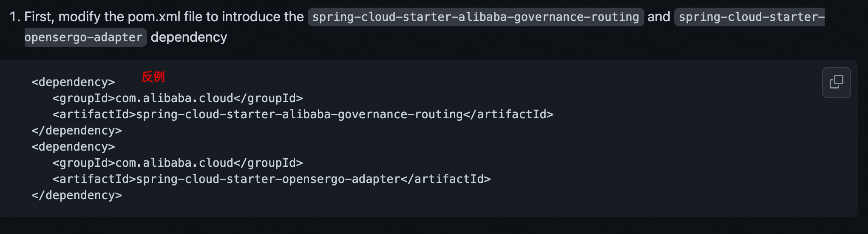Click the last closing </dependency> tag
Image resolution: width=868 pixels, height=234 pixels.
pos(77,195)
